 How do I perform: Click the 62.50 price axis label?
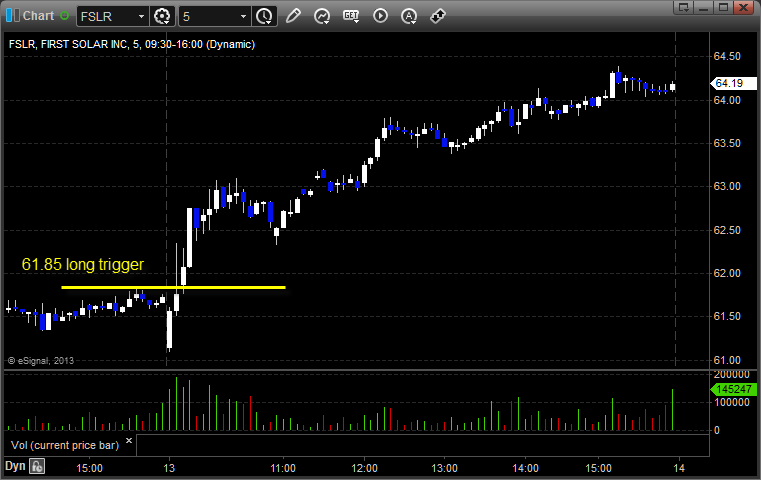pos(727,230)
